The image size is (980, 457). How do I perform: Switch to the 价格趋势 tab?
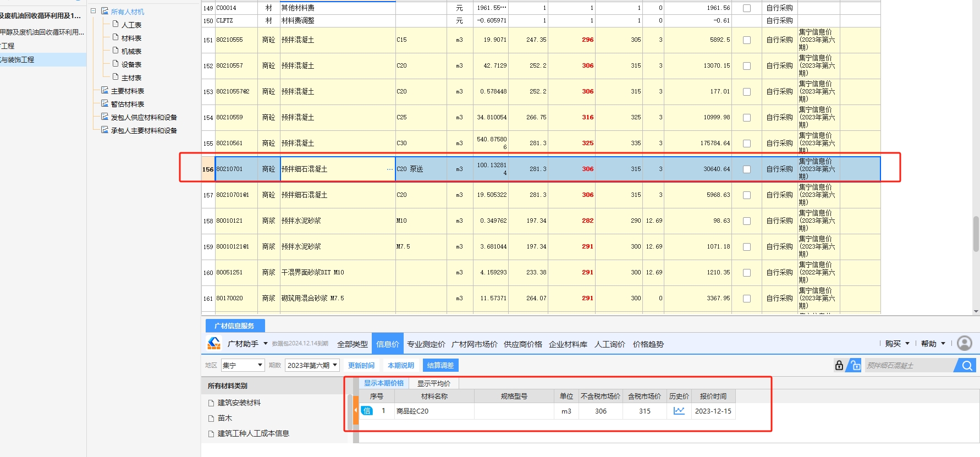point(648,344)
